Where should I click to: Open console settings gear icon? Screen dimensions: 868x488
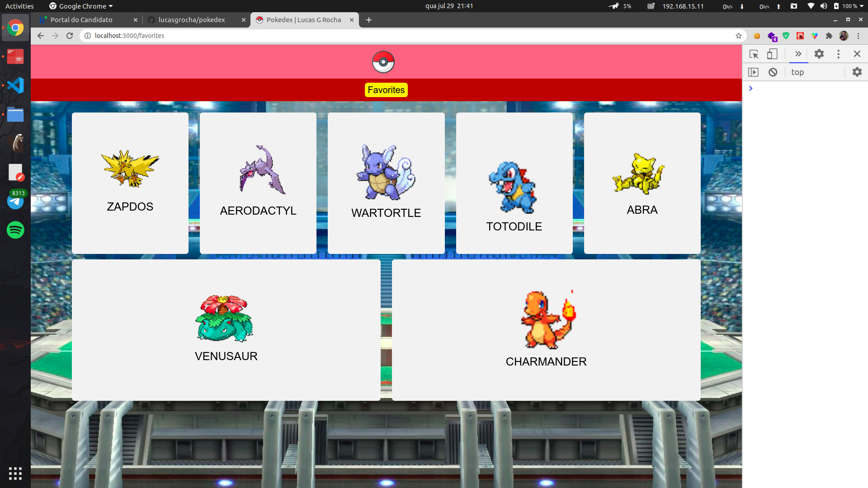point(857,72)
